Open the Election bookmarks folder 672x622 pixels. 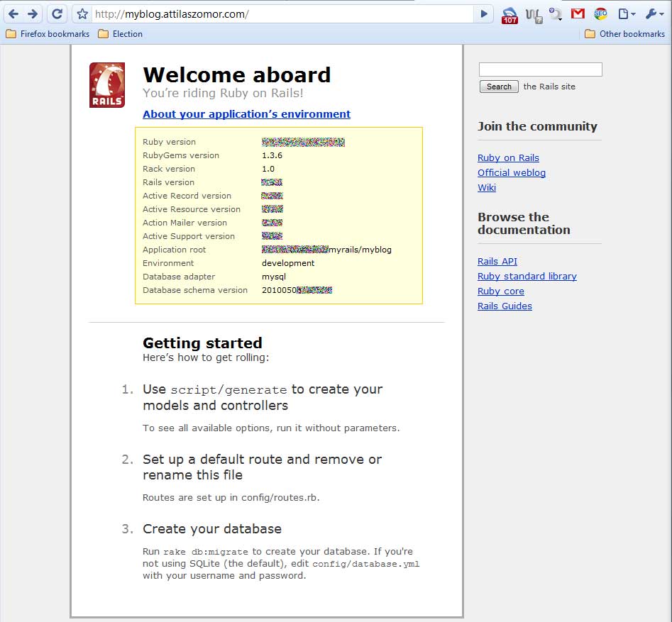(121, 34)
